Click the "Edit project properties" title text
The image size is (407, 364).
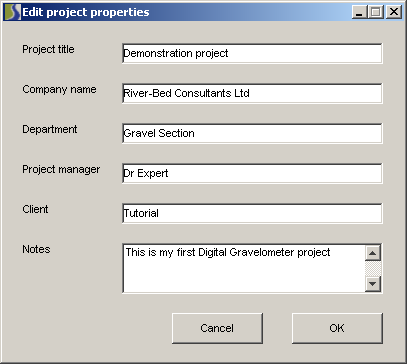click(86, 12)
